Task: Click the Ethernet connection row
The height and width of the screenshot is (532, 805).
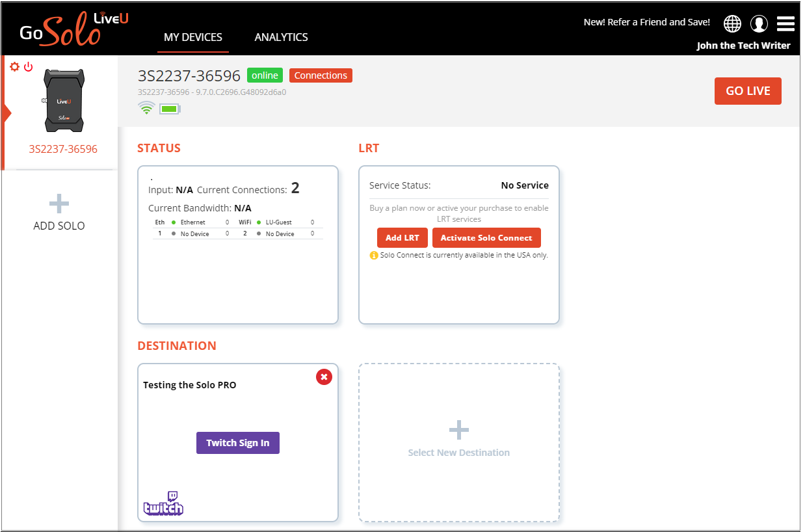Action: pyautogui.click(x=192, y=222)
